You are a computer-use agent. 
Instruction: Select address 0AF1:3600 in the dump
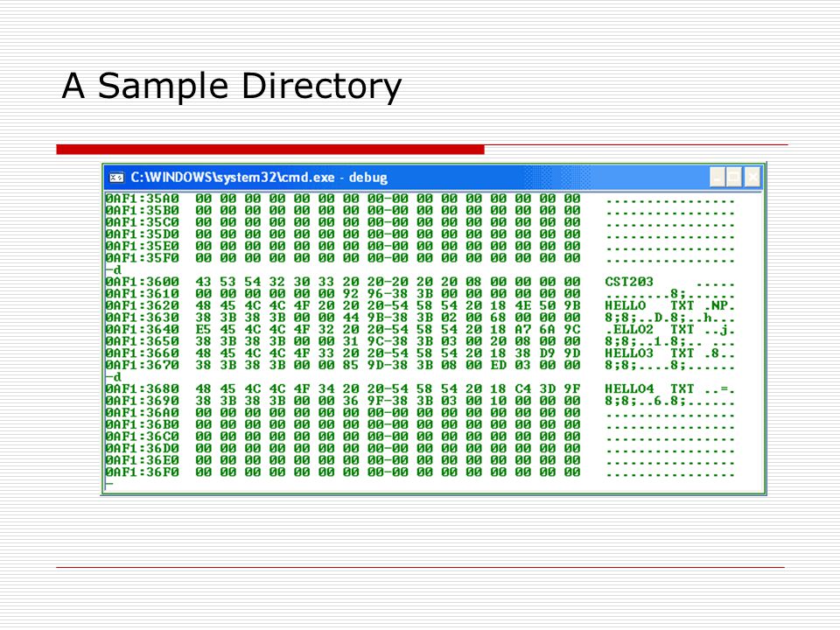click(142, 282)
